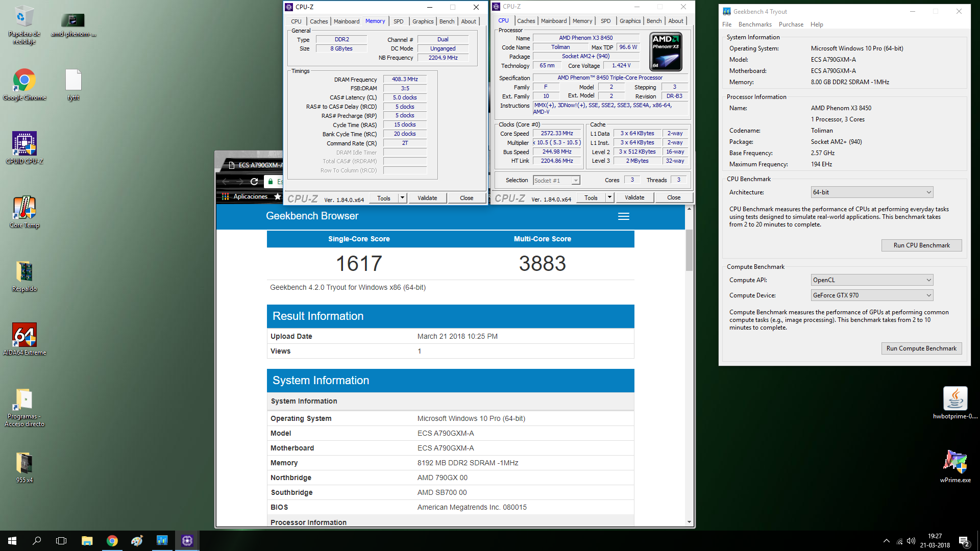Click Run CPU Benchmark button

click(x=921, y=245)
